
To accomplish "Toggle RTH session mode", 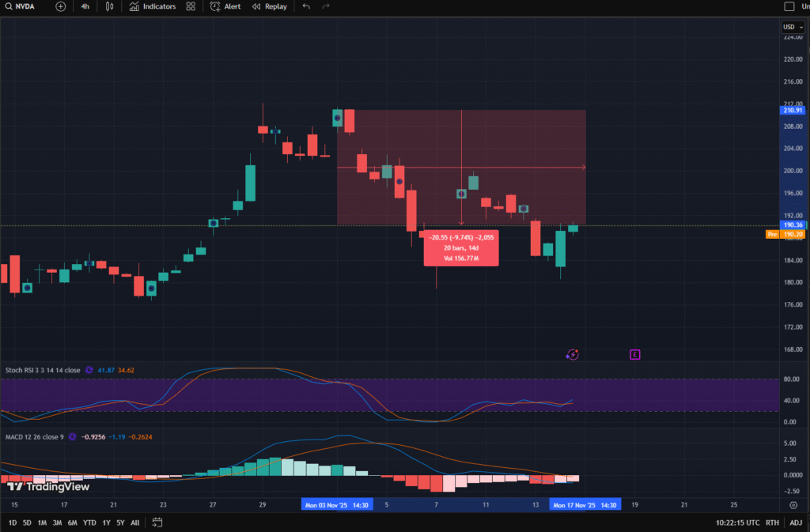I will [x=772, y=523].
